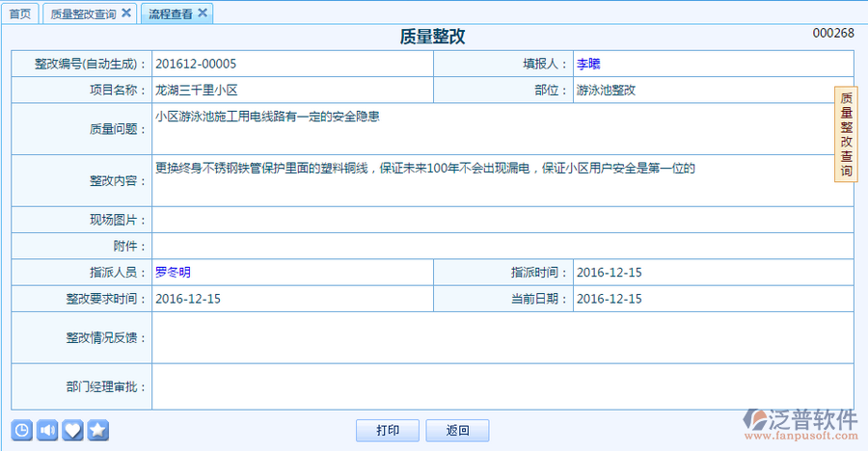Close the 质量整改查询 tab
The height and width of the screenshot is (451, 868).
point(126,13)
